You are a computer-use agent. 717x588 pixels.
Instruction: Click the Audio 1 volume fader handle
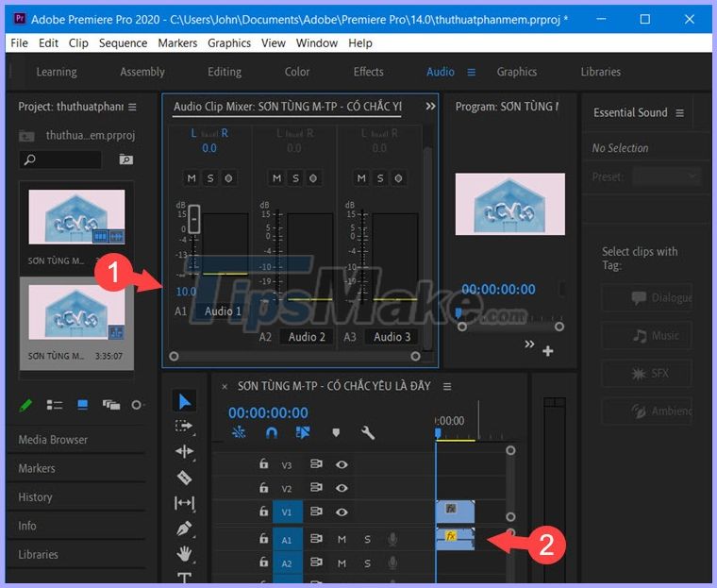click(x=194, y=219)
